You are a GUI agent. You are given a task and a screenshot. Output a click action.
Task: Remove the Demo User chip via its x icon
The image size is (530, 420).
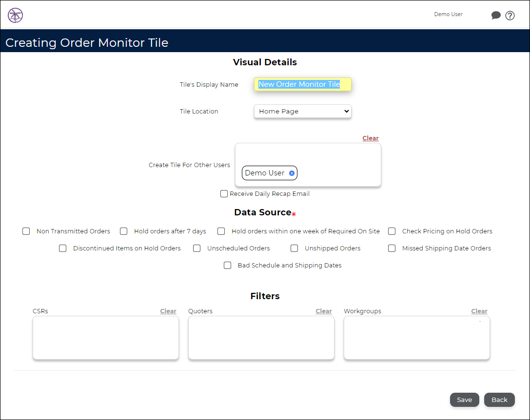(292, 173)
